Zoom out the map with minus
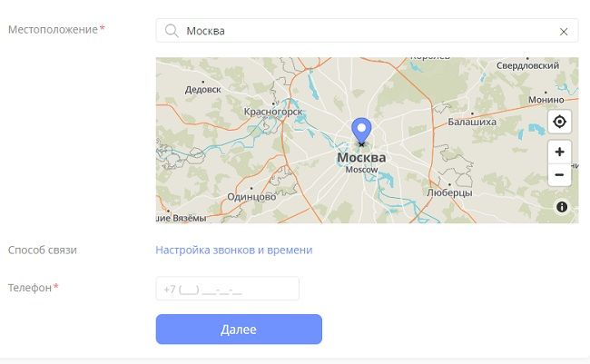 pyautogui.click(x=559, y=174)
